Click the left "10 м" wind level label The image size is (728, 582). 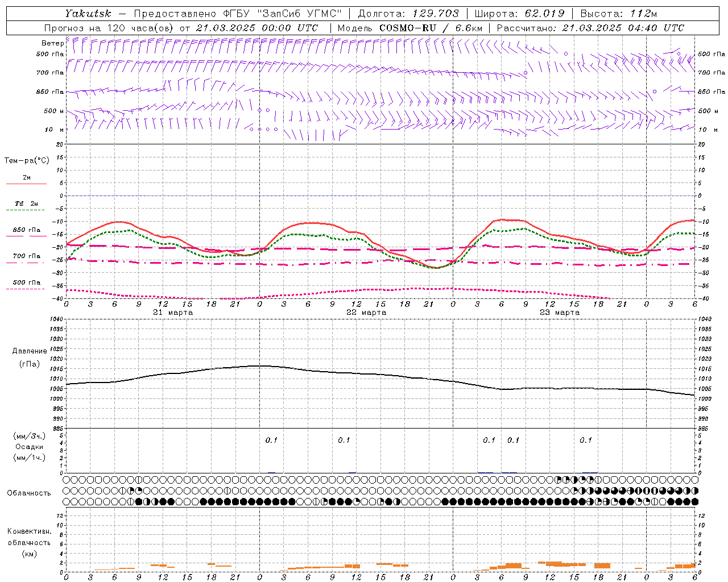coord(55,130)
